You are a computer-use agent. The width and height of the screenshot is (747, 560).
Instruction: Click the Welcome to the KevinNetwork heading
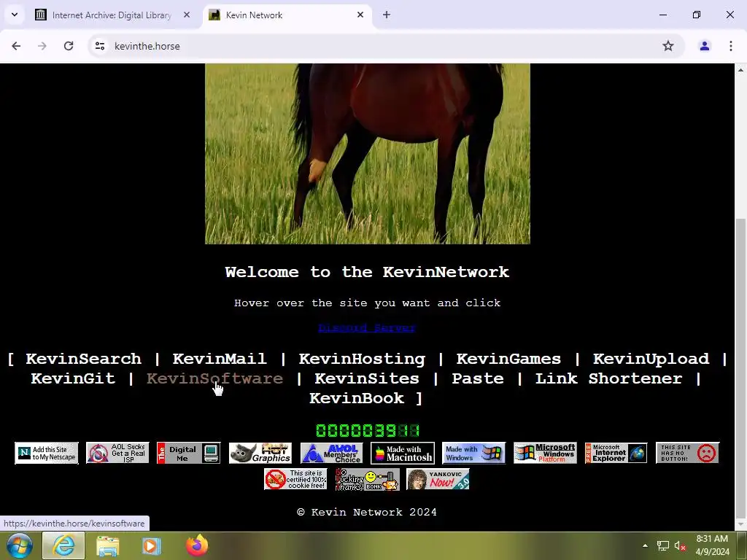pos(367,272)
